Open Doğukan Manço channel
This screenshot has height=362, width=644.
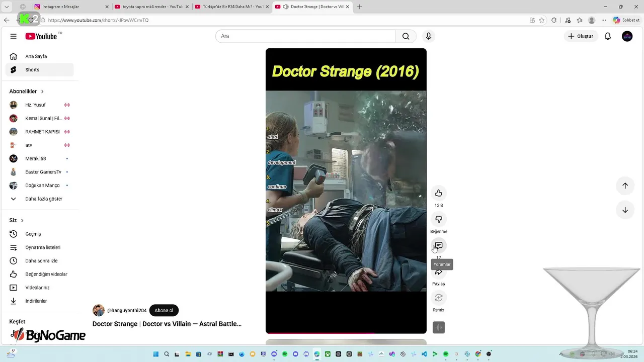click(40, 186)
